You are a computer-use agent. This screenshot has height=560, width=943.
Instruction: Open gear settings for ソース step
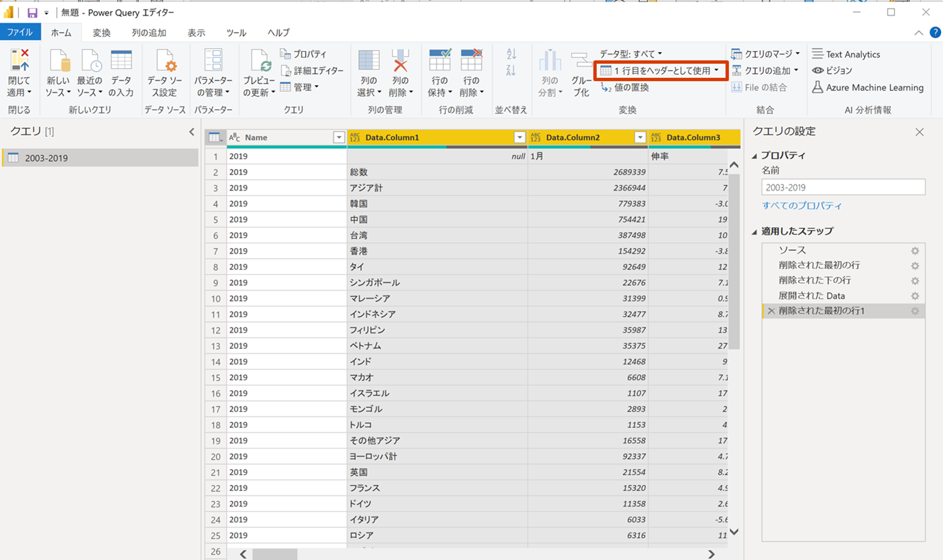click(x=915, y=251)
